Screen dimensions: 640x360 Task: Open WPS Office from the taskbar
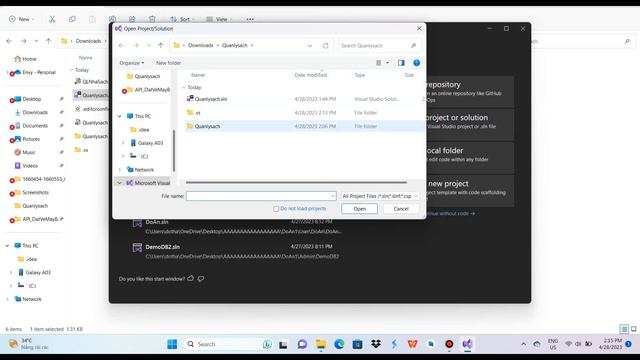click(413, 344)
